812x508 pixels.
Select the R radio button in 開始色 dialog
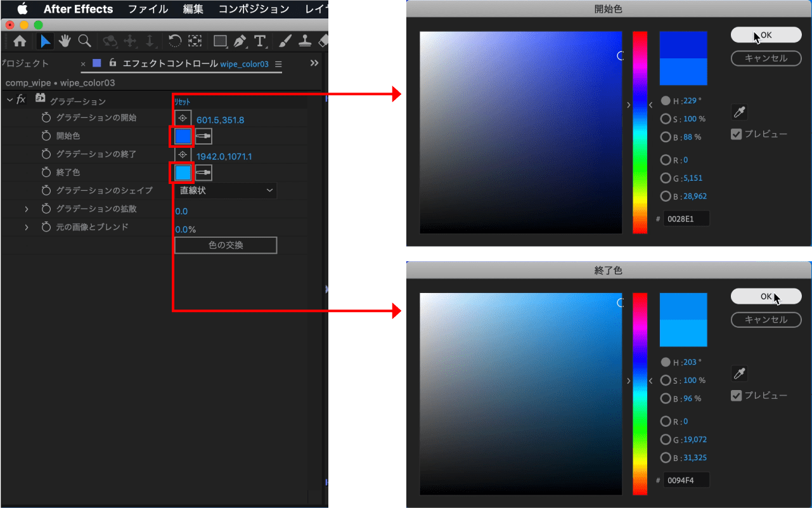coord(665,160)
